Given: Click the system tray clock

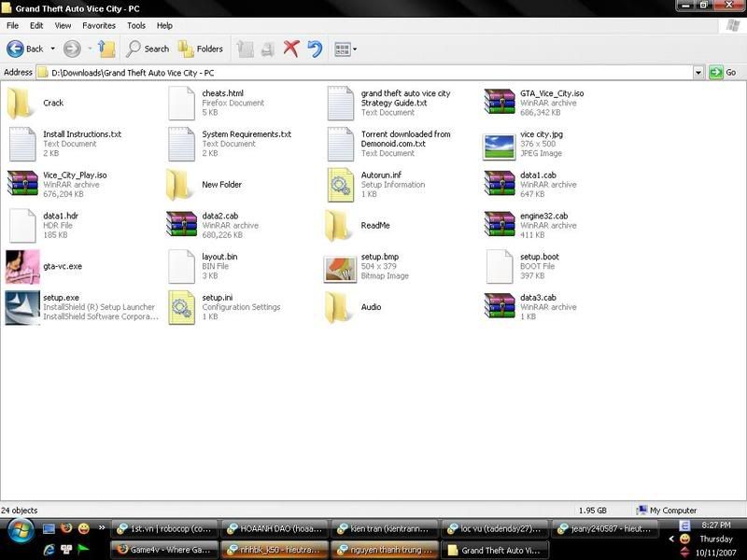Looking at the screenshot, I should pos(715,525).
